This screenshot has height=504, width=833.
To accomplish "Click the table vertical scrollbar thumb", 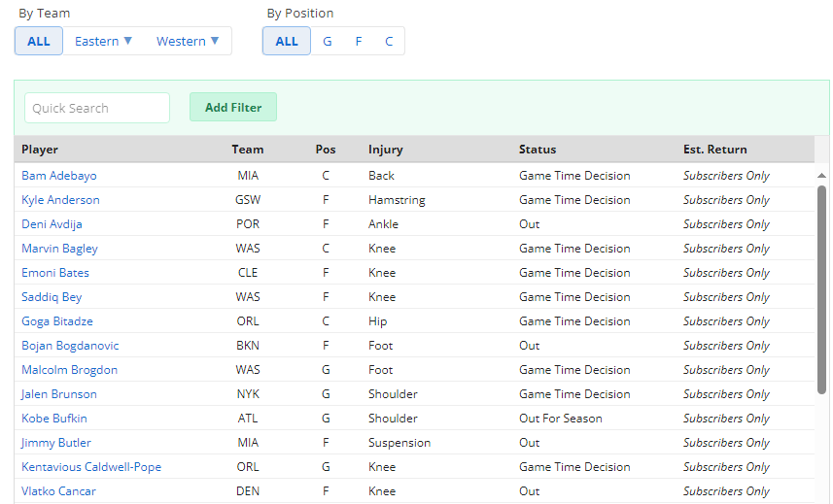I will (x=821, y=289).
